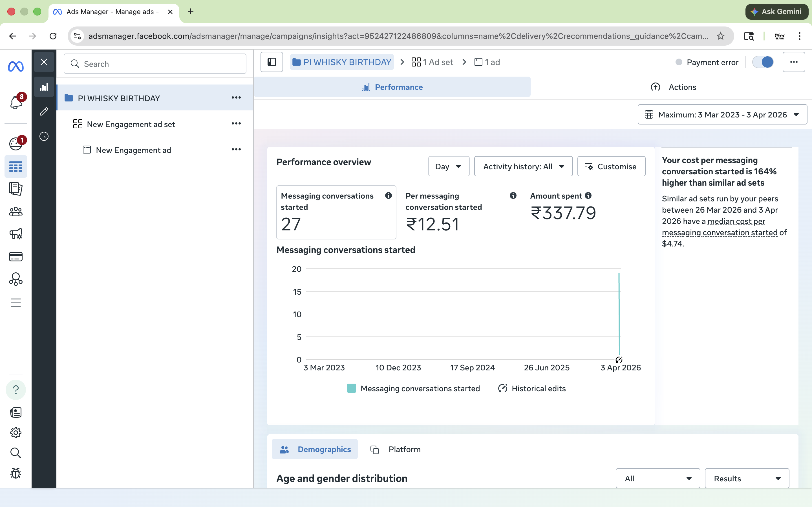Open the date range Maximum dropdown

pyautogui.click(x=722, y=115)
